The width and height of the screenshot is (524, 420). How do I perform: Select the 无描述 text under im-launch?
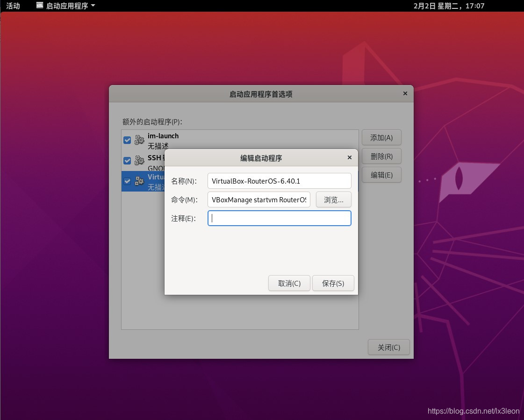point(158,146)
